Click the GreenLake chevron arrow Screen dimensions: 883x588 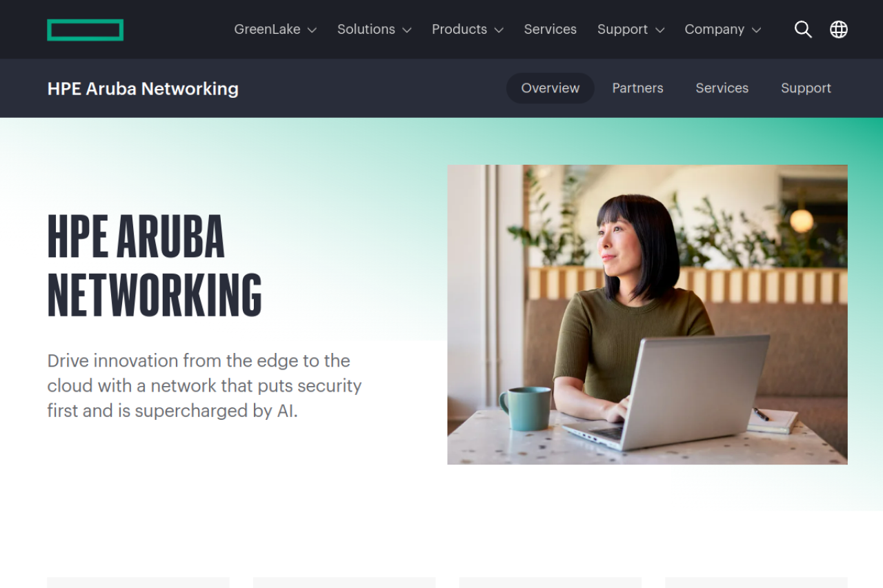pos(312,30)
